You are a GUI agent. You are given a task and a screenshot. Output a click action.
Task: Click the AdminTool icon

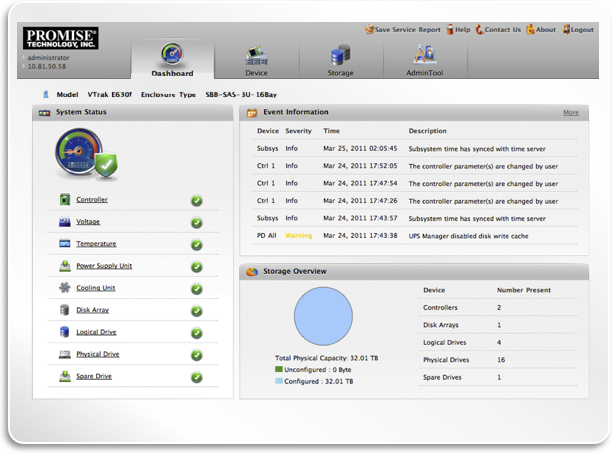425,54
